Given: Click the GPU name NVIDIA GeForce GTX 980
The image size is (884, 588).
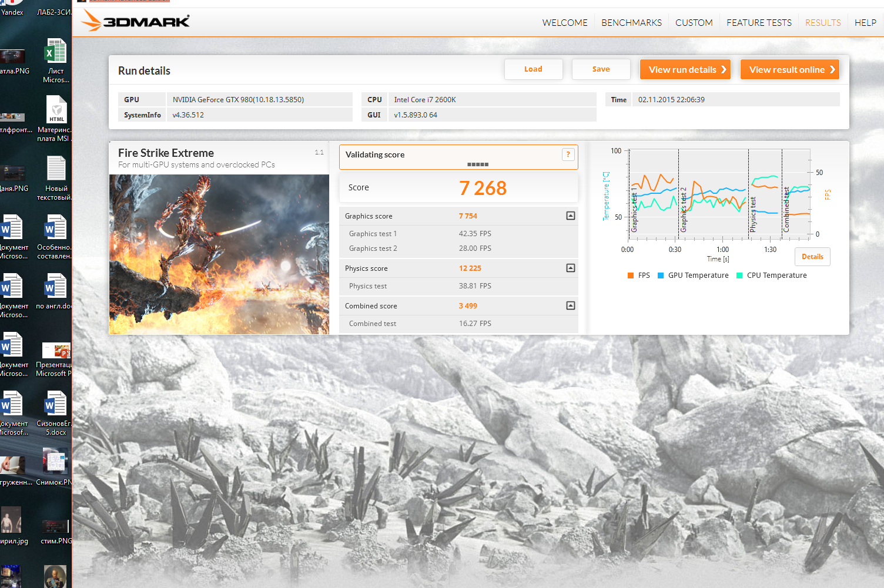Looking at the screenshot, I should (238, 100).
